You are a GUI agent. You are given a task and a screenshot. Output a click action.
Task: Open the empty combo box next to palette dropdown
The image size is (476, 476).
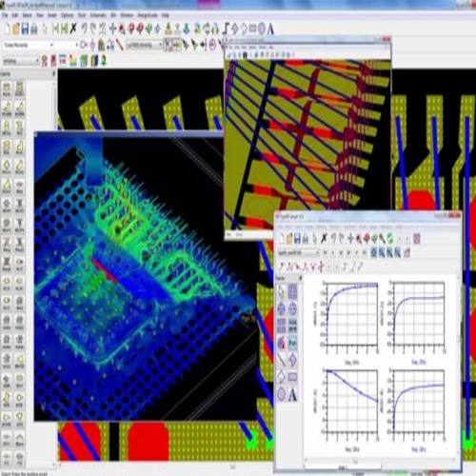pos(67,45)
